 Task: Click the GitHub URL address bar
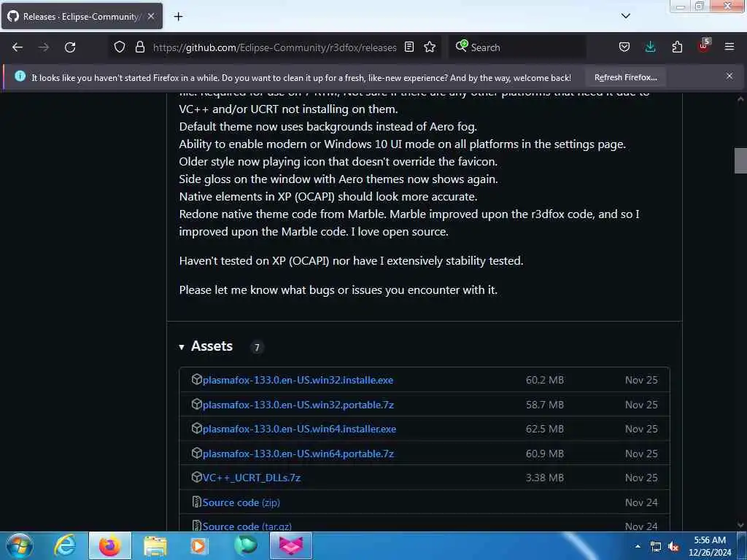click(275, 47)
